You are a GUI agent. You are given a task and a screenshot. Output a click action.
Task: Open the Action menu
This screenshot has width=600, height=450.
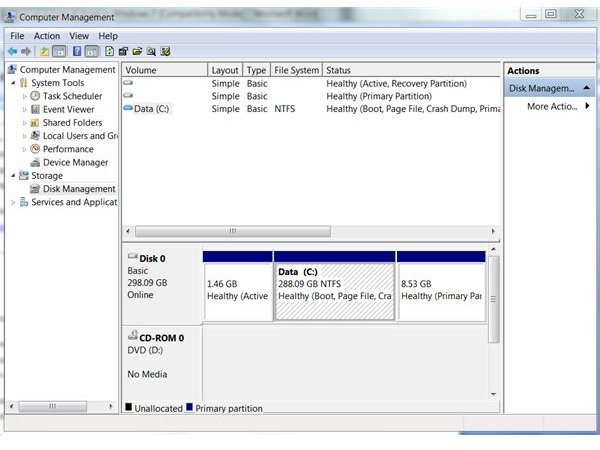(47, 36)
